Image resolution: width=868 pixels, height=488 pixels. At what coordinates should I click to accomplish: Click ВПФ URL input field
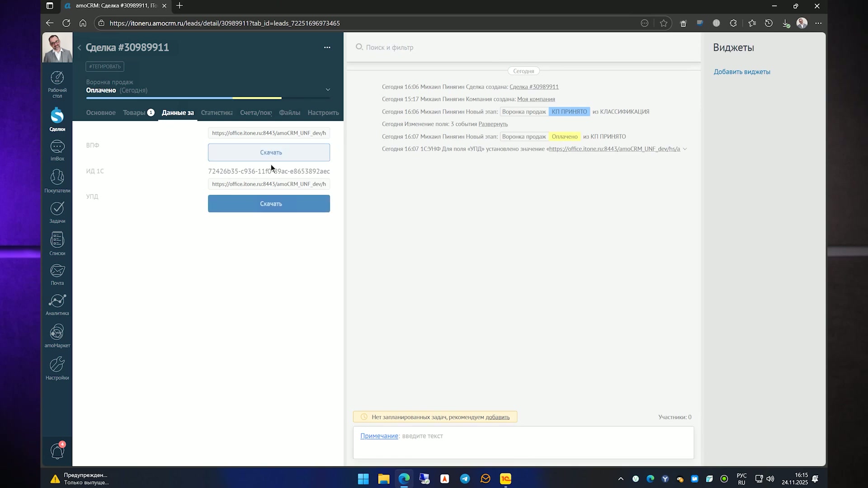pyautogui.click(x=269, y=133)
